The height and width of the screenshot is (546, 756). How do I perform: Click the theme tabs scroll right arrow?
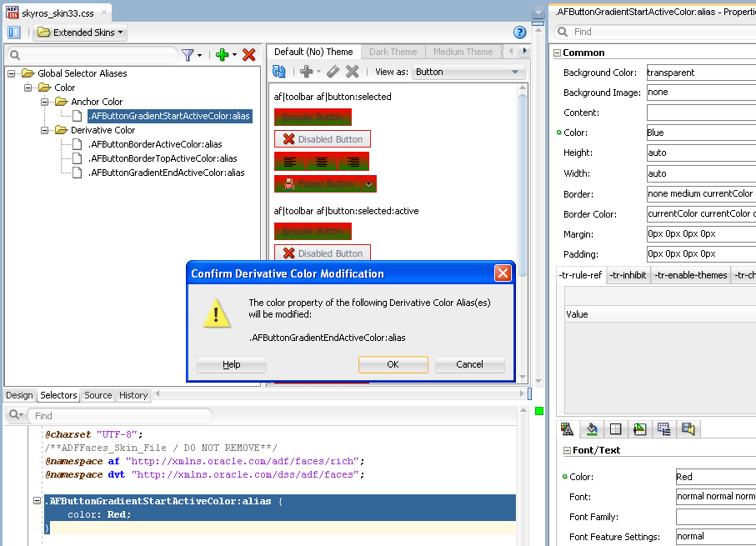pyautogui.click(x=525, y=51)
